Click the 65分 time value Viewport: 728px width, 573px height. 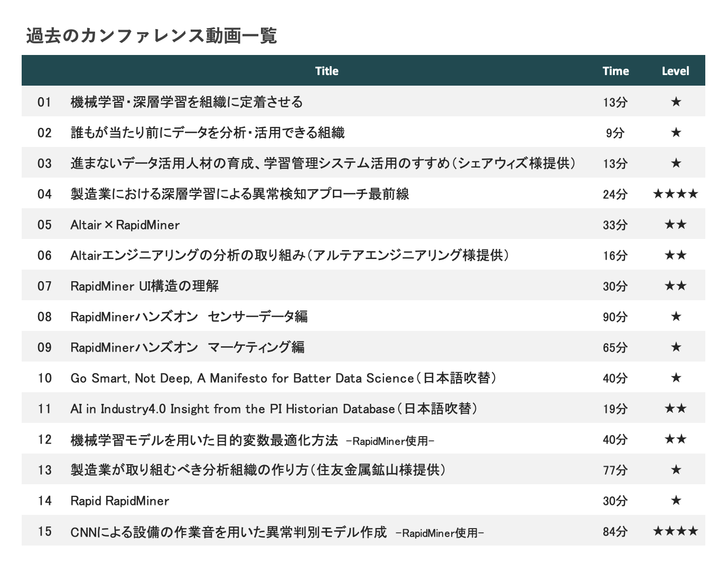point(615,347)
